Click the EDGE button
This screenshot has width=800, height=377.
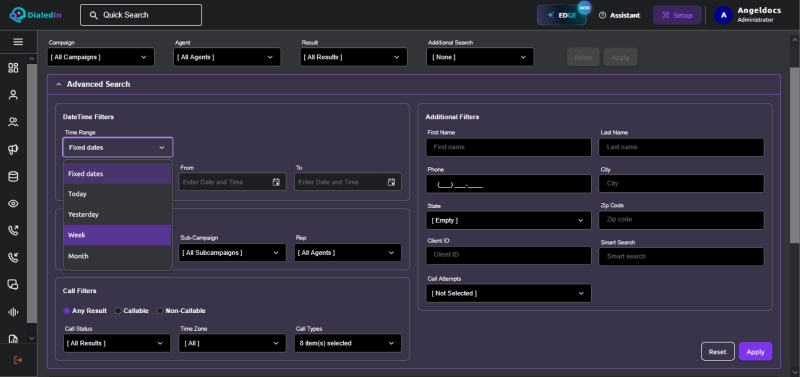pyautogui.click(x=562, y=15)
